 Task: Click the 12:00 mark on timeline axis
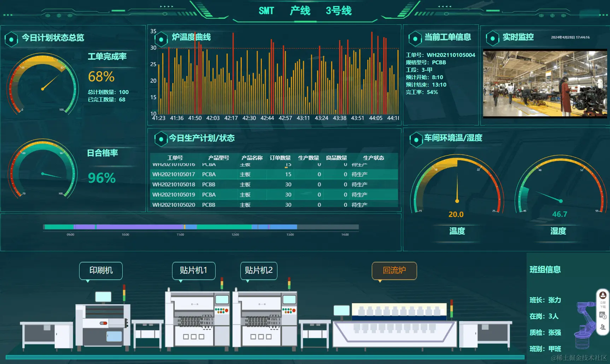tap(235, 234)
